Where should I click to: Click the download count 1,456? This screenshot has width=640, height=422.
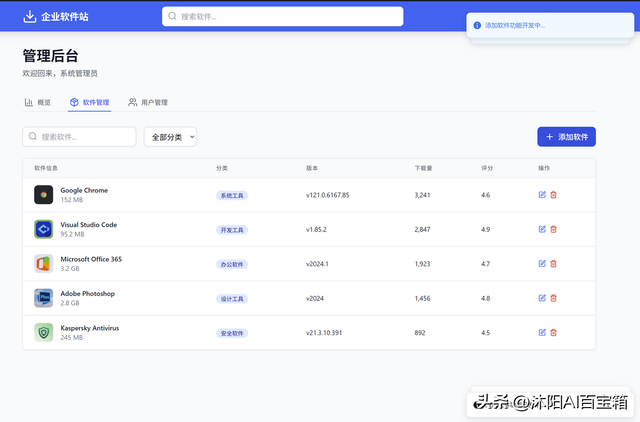[422, 298]
